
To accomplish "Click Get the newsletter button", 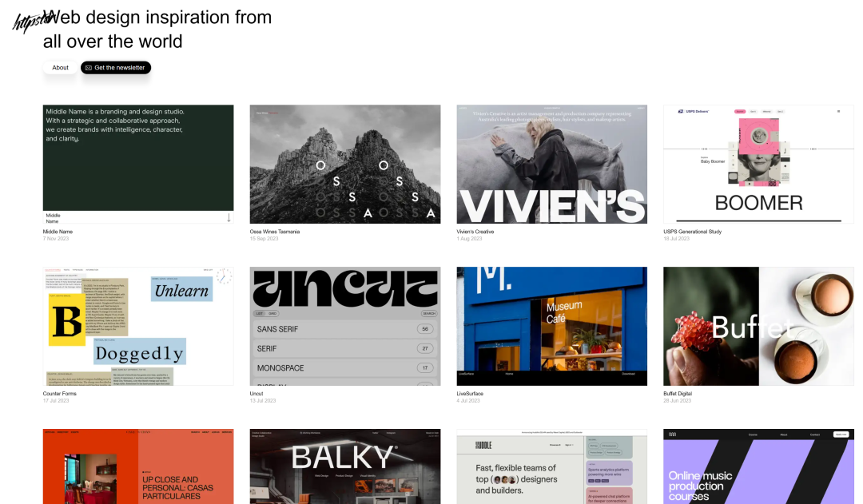I will 116,68.
